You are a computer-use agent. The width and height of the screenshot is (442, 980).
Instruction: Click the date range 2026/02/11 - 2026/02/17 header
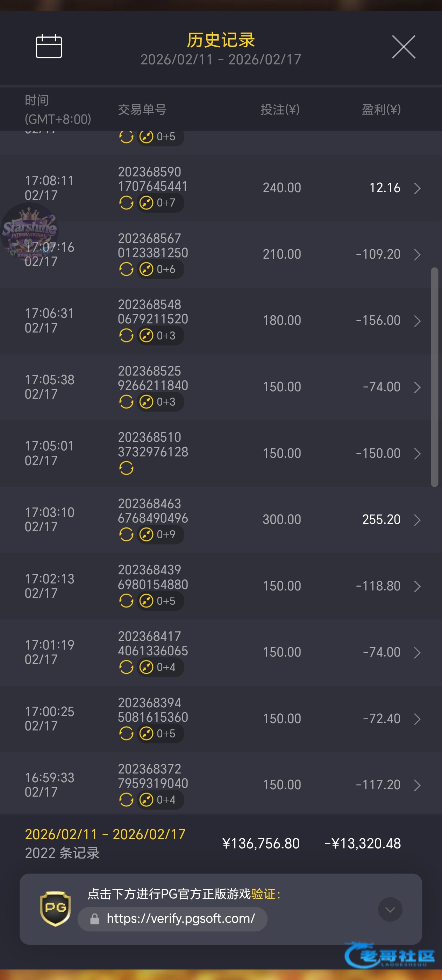click(221, 60)
